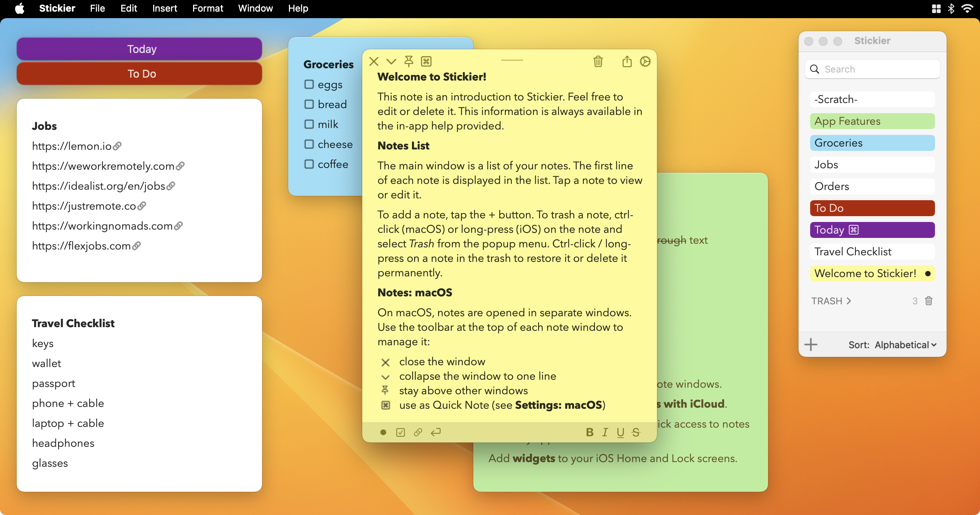The width and height of the screenshot is (980, 515).
Task: Click the magnifier icon in the search box
Action: 814,69
